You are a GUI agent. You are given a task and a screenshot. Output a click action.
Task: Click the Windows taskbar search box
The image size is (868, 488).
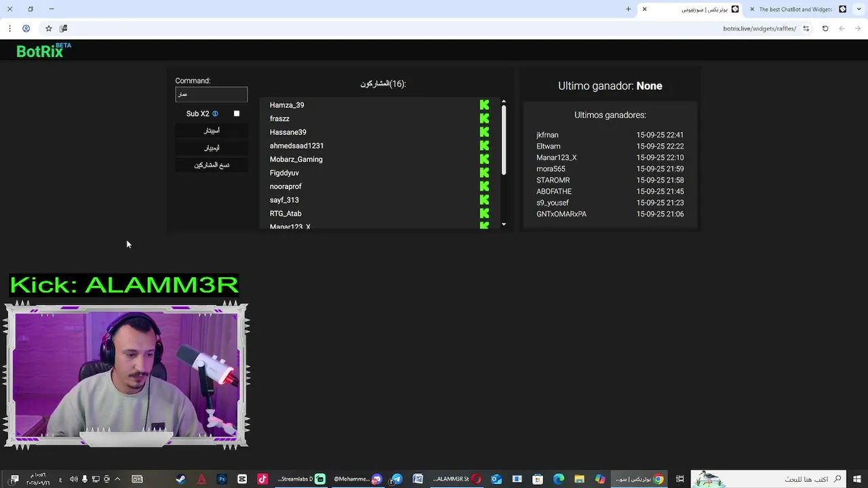[x=768, y=479]
